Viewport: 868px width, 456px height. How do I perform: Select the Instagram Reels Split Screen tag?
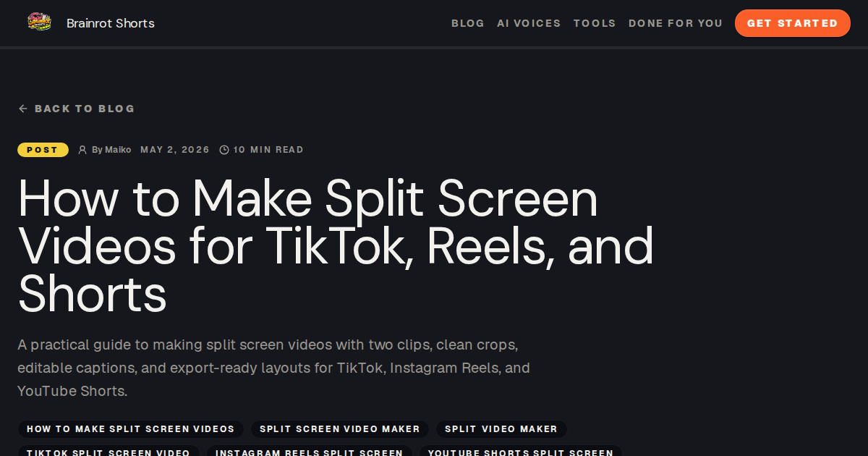click(x=310, y=451)
